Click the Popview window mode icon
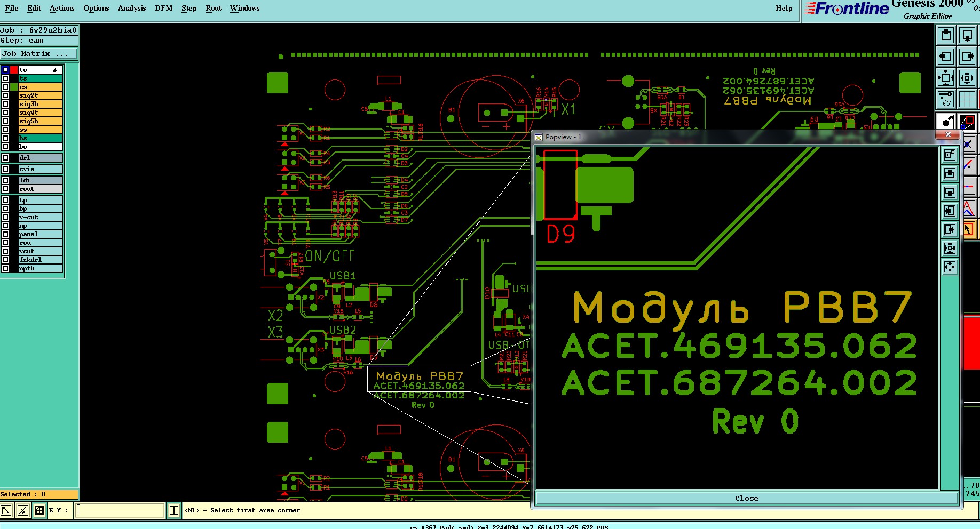 [950, 155]
